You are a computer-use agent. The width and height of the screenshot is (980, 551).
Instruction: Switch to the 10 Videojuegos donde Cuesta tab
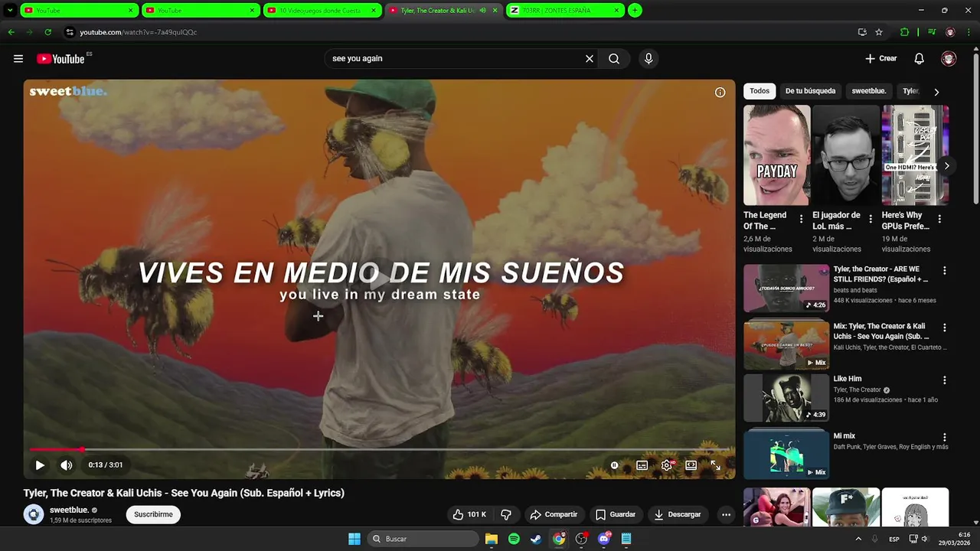(x=322, y=11)
